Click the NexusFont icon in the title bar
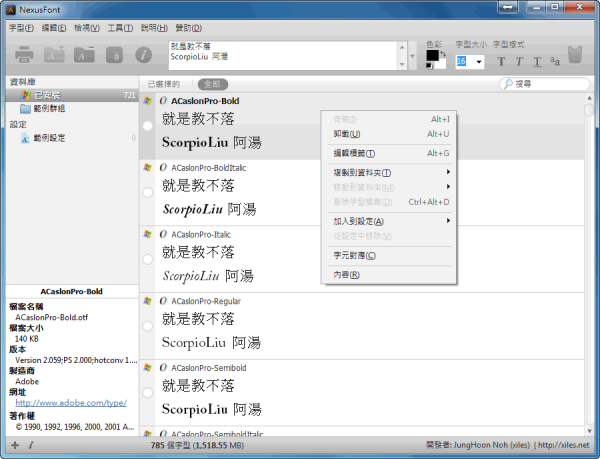This screenshot has width=600, height=459. 11,10
